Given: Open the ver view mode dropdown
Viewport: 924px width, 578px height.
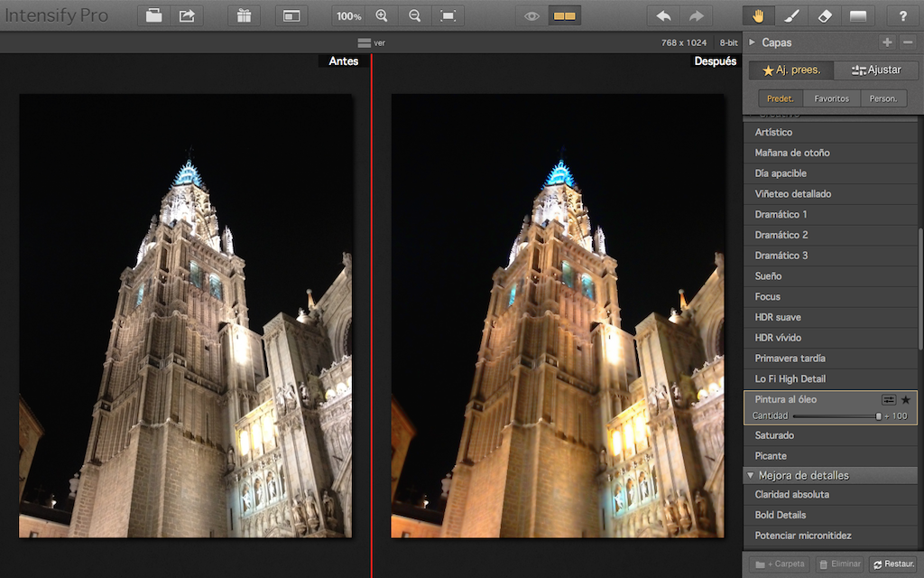Looking at the screenshot, I should (x=371, y=42).
